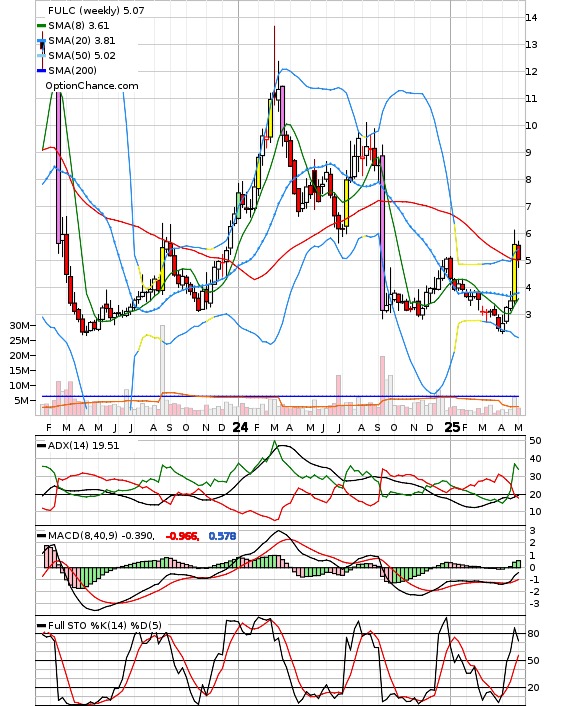
Task: Click the SMA(20) 3.81 legend label
Action: point(82,41)
